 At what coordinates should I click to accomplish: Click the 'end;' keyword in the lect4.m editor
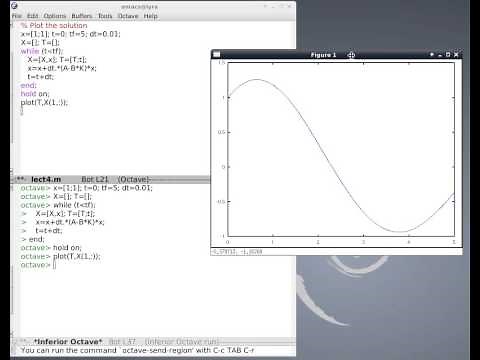(29, 85)
